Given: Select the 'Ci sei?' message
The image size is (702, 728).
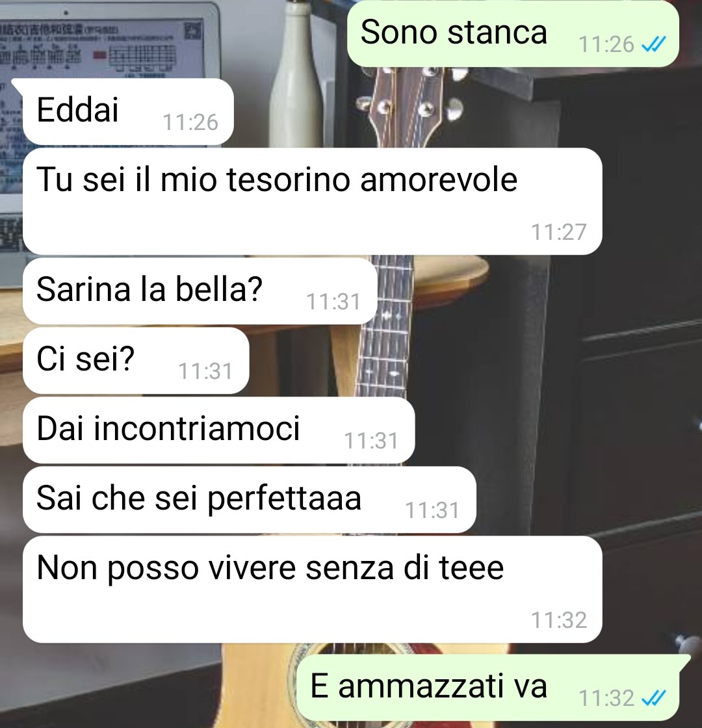Looking at the screenshot, I should [x=136, y=360].
